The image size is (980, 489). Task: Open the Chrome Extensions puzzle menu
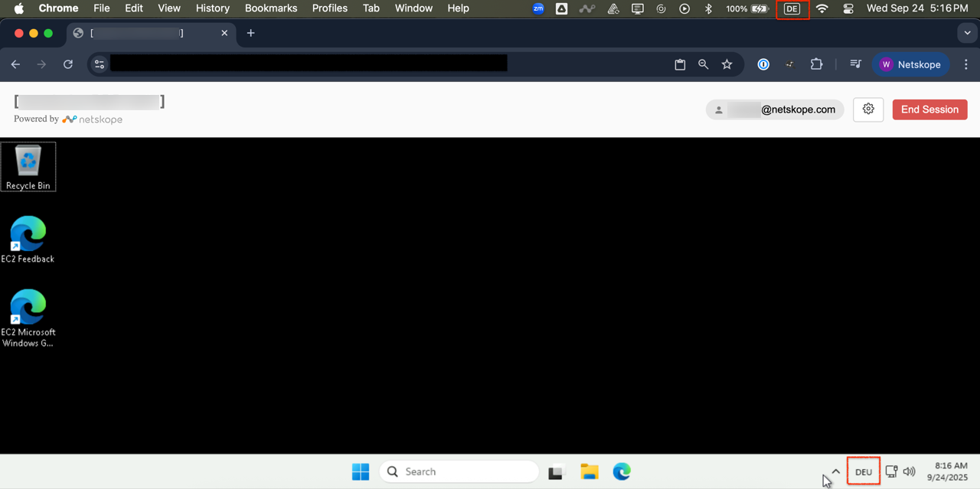(x=817, y=64)
